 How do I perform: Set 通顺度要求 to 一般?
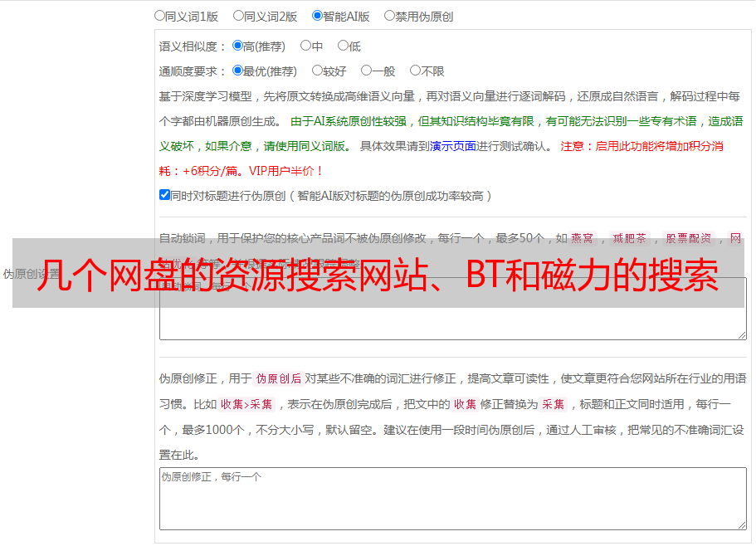(x=366, y=71)
